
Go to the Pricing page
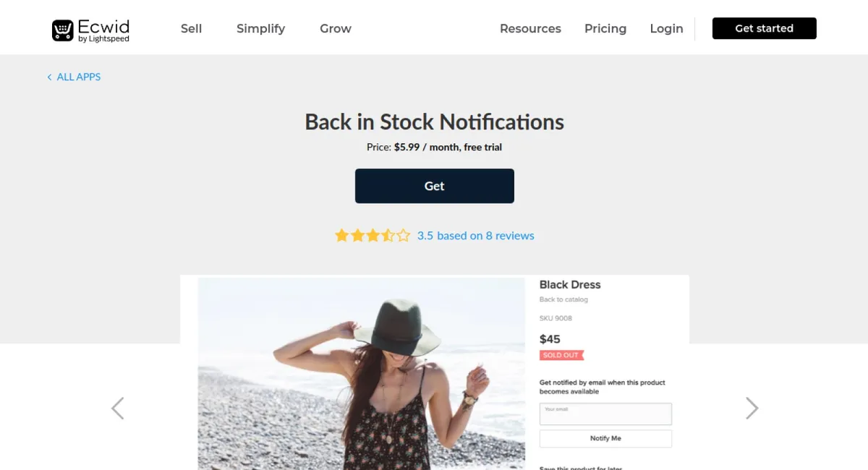(x=605, y=29)
